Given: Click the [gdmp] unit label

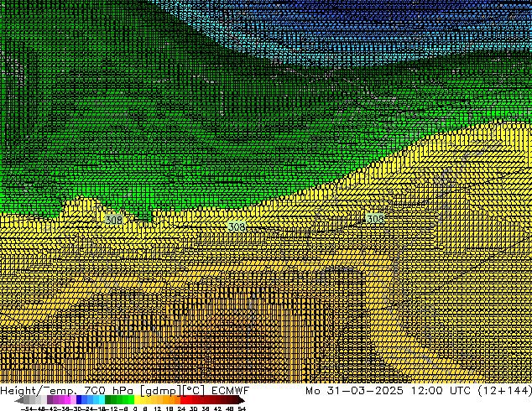Looking at the screenshot, I should coord(159,391).
